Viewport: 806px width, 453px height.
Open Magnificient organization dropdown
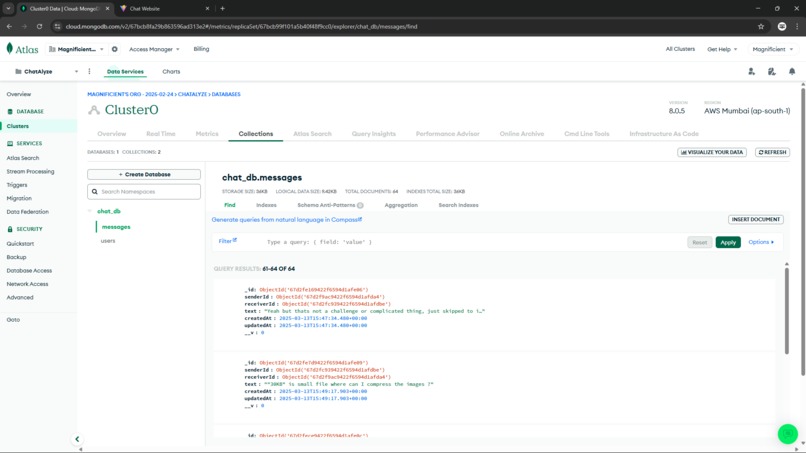click(76, 49)
